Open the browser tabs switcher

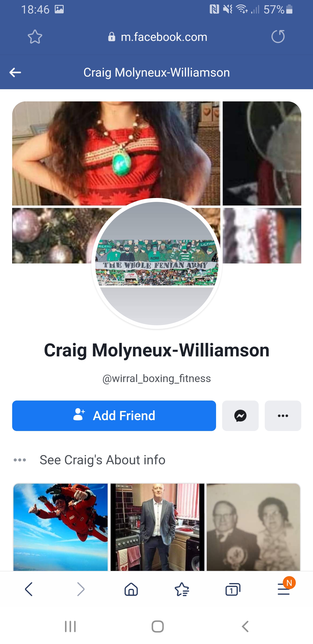pos(233,589)
